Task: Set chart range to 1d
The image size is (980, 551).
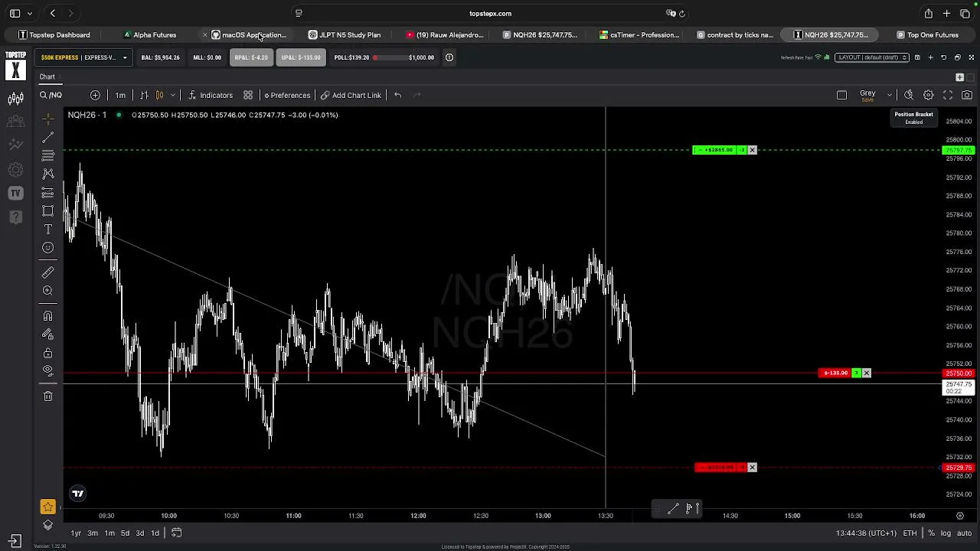Action: point(155,533)
